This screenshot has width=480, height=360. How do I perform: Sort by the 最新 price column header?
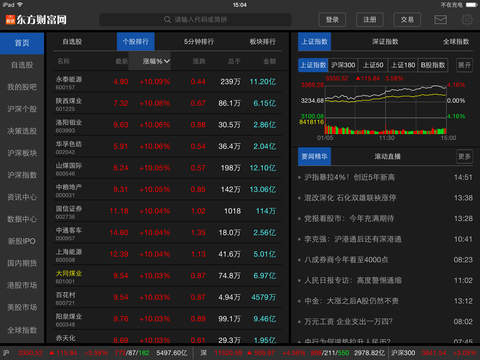tap(121, 61)
